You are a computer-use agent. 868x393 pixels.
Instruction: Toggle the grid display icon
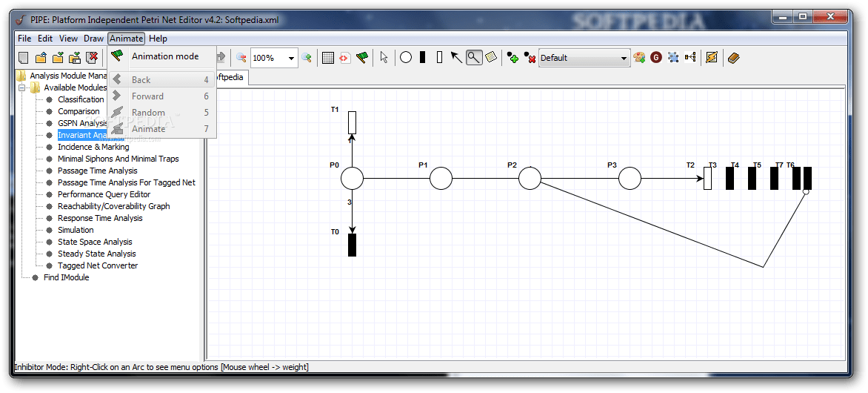point(328,58)
